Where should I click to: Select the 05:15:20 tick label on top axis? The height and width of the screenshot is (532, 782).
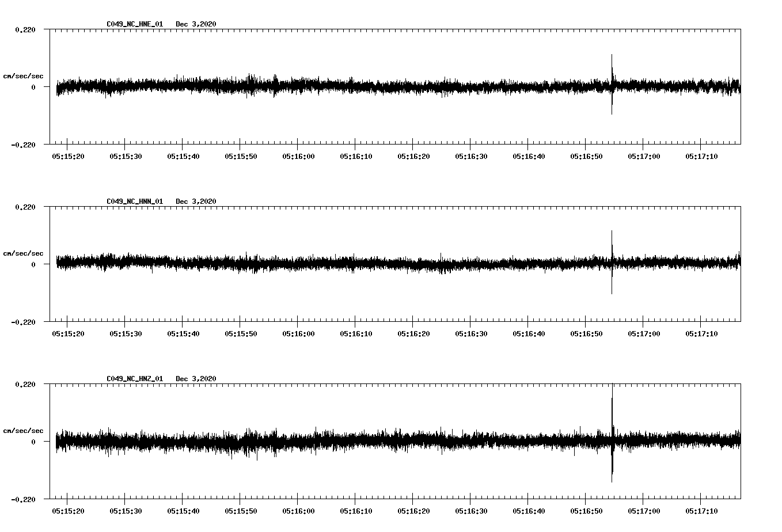[x=68, y=155]
